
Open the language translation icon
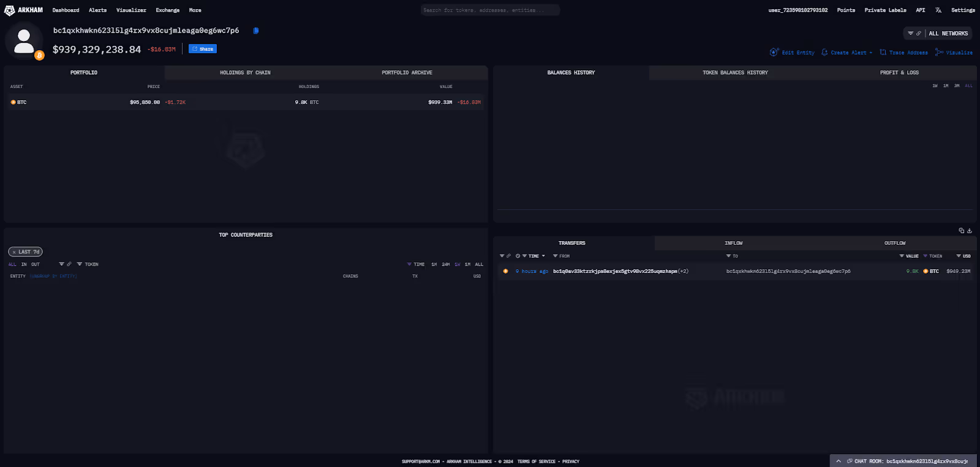[938, 10]
